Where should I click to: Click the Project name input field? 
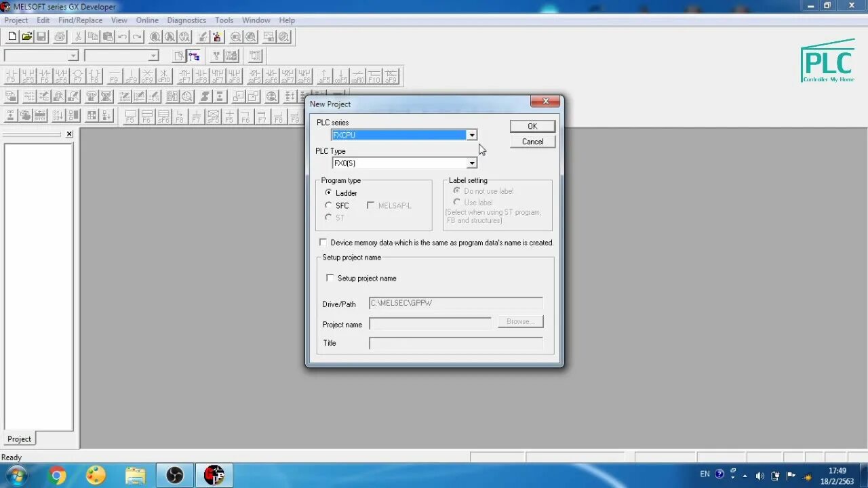(x=430, y=324)
